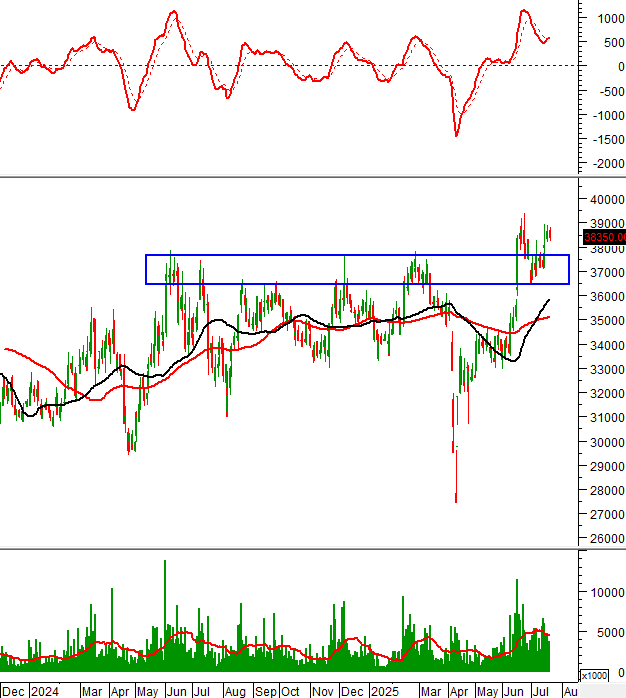
Task: Click the 34000 price axis value
Action: 607,345
